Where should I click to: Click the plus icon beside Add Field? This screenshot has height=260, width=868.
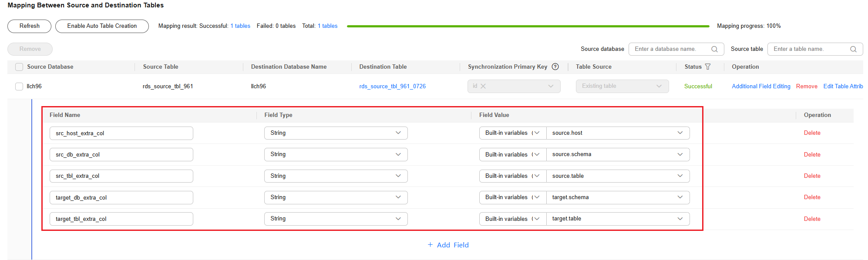[x=430, y=245]
